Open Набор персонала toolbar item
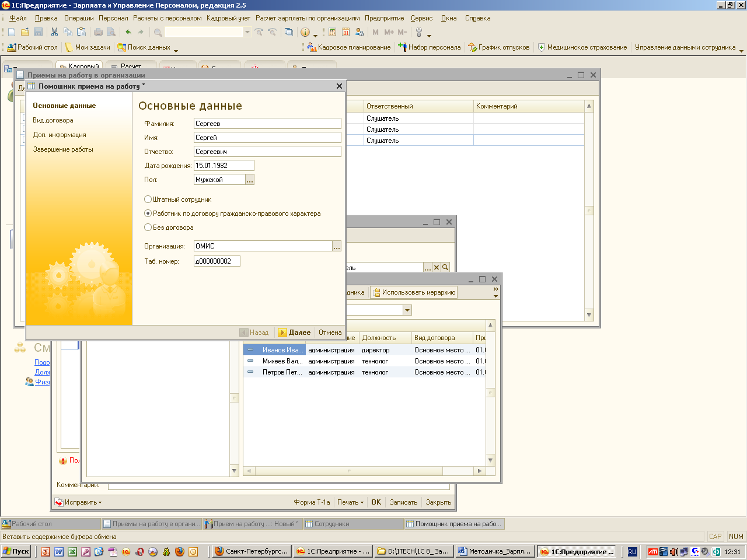747x560 pixels. click(x=430, y=47)
